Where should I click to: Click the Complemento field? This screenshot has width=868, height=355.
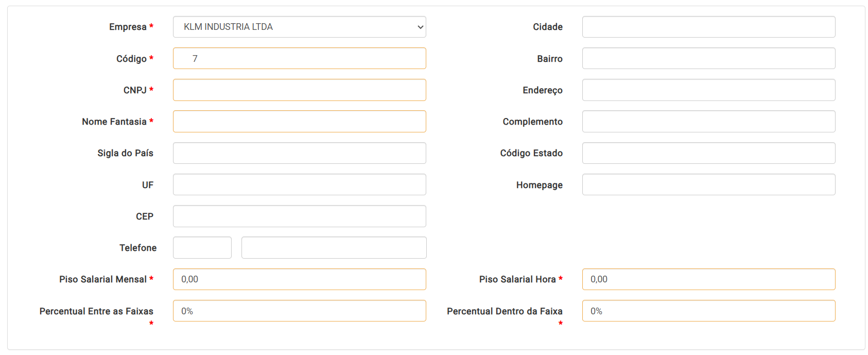pos(708,122)
